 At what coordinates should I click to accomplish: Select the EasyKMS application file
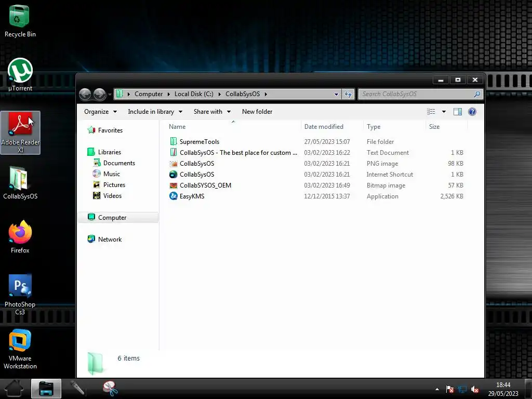187,196
